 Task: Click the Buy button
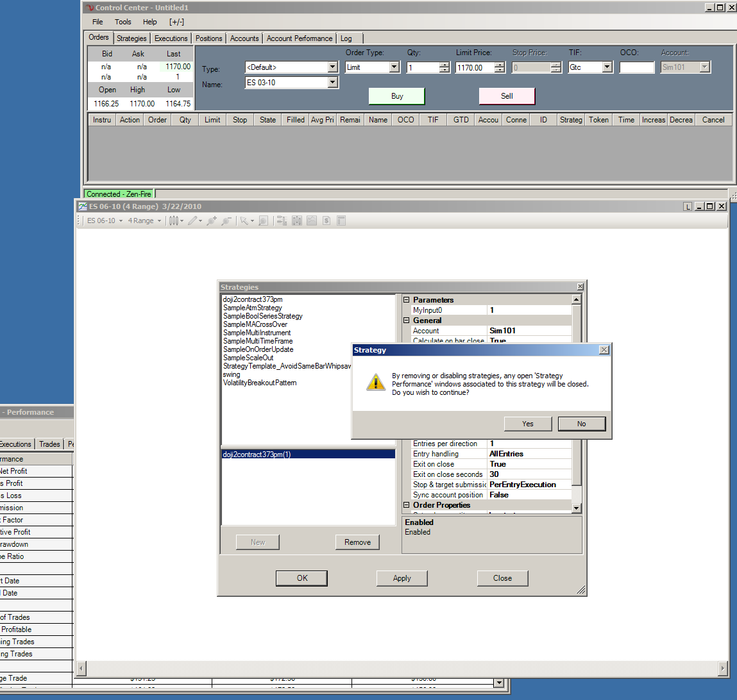pyautogui.click(x=396, y=96)
